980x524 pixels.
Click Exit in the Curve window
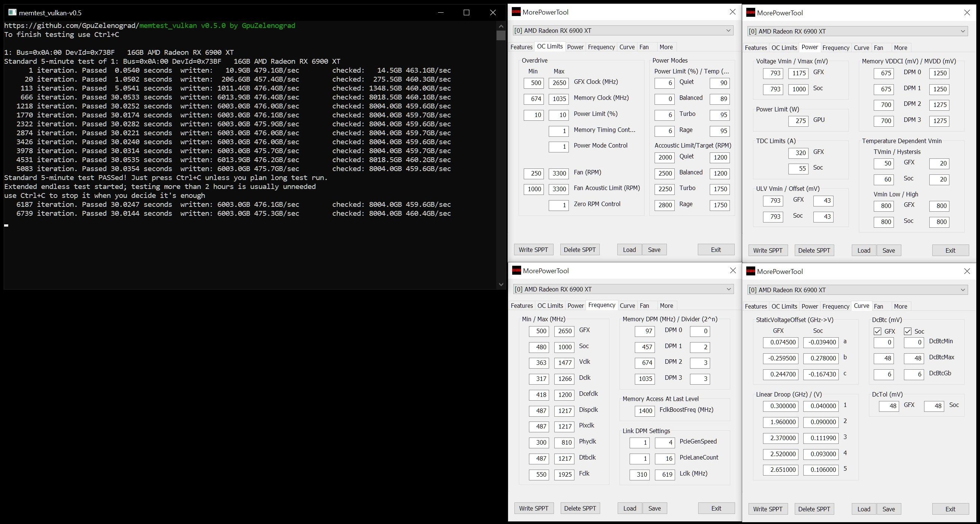[950, 509]
